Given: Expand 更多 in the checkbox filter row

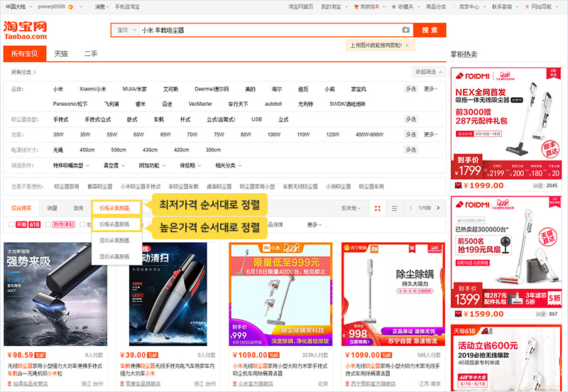Looking at the screenshot, I should (x=315, y=224).
